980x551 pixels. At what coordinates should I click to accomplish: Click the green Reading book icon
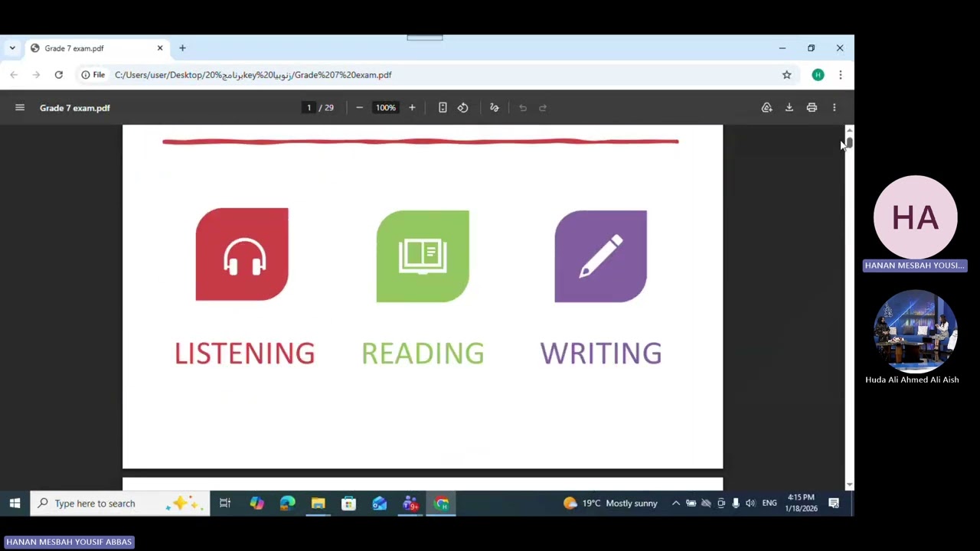[x=423, y=256]
